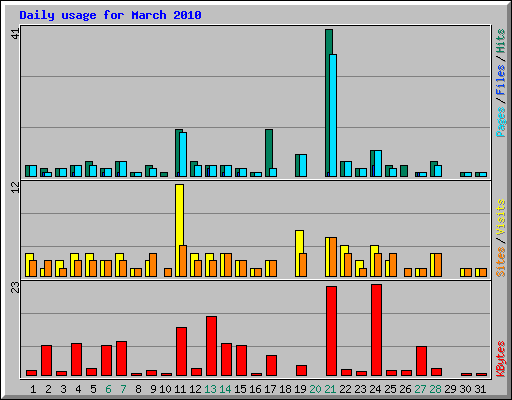The width and height of the screenshot is (512, 400).
Task: Click x-axis day label 11
Action: tap(180, 389)
